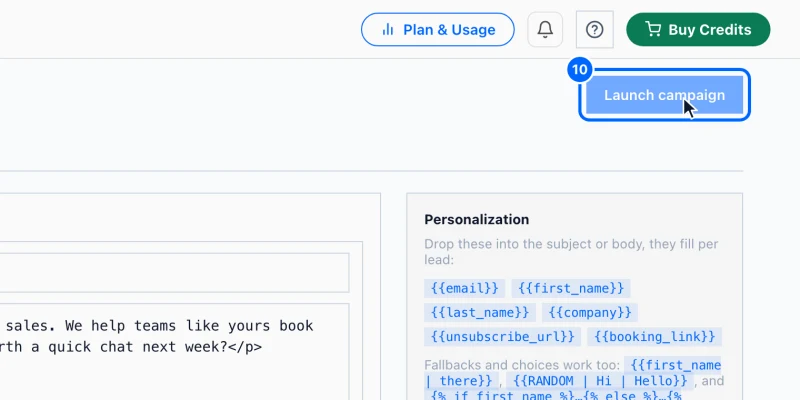Open notifications bell

point(545,30)
